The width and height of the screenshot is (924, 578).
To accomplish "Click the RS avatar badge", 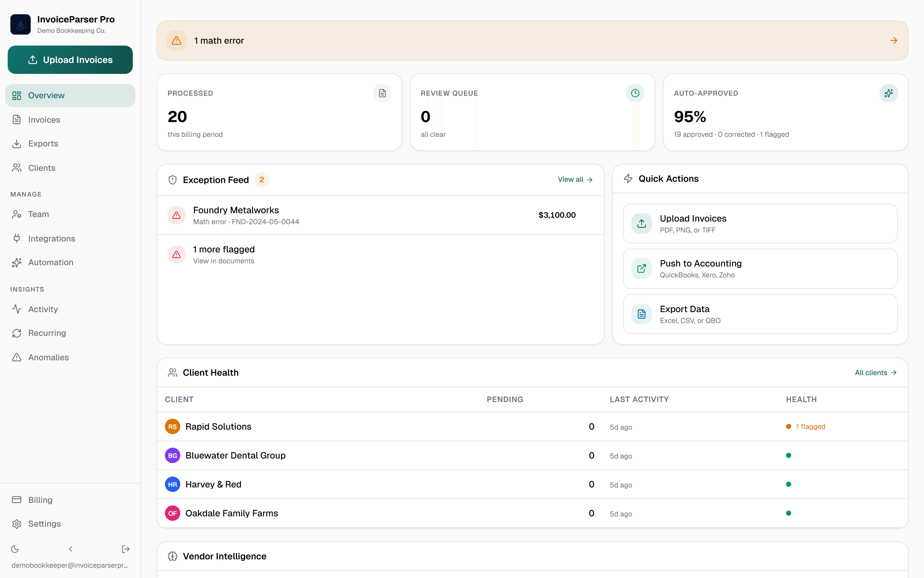I will tap(173, 427).
